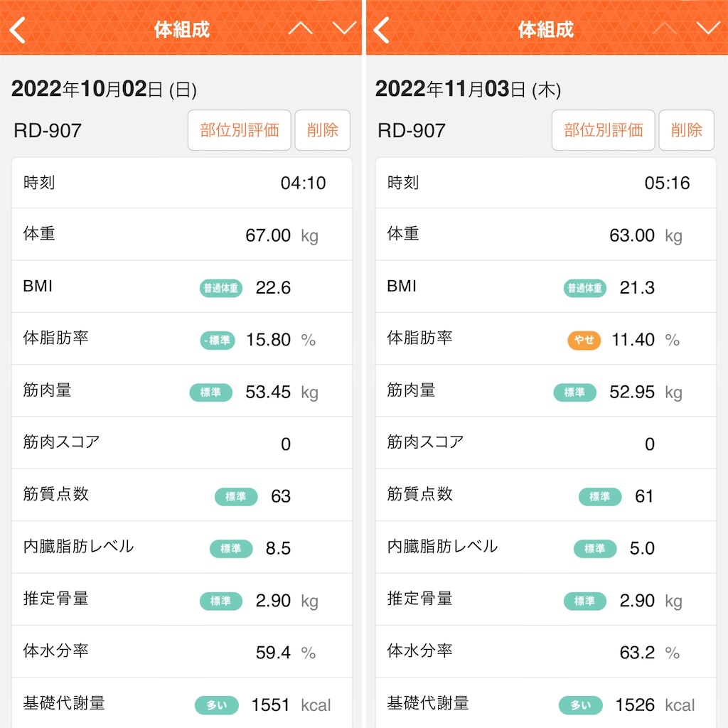This screenshot has height=728, width=728.
Task: Tap the 普通体重 badge beside BMI 21.3
Action: click(x=585, y=289)
